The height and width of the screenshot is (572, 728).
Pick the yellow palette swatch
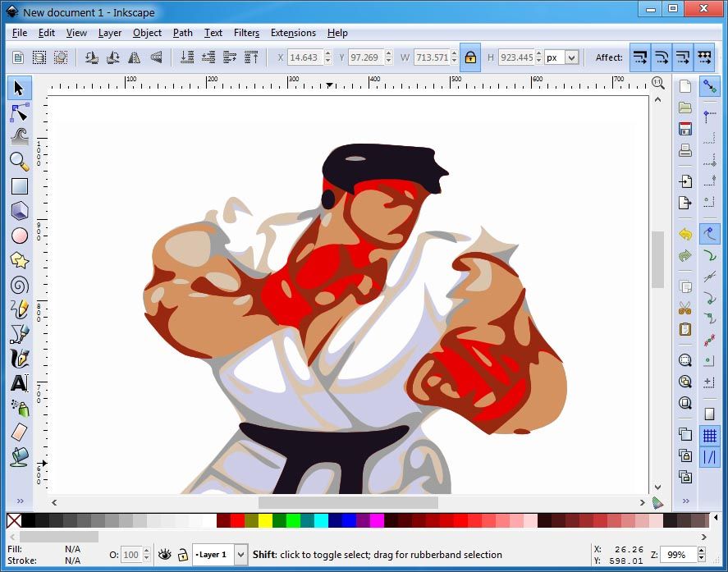coord(265,520)
